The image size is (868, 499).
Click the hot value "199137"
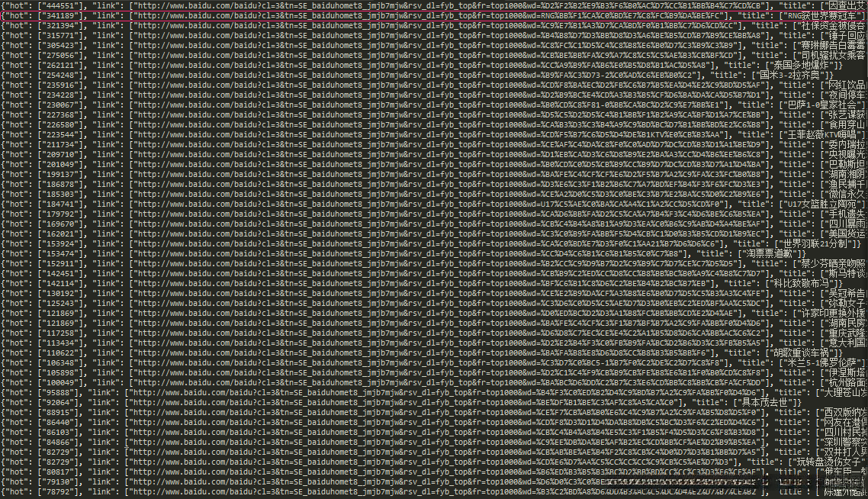[61, 175]
